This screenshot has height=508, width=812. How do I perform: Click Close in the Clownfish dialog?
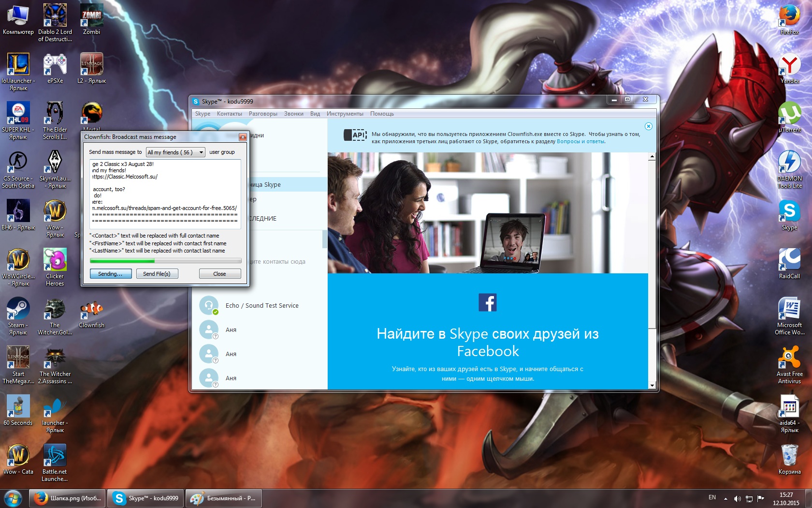(x=219, y=274)
